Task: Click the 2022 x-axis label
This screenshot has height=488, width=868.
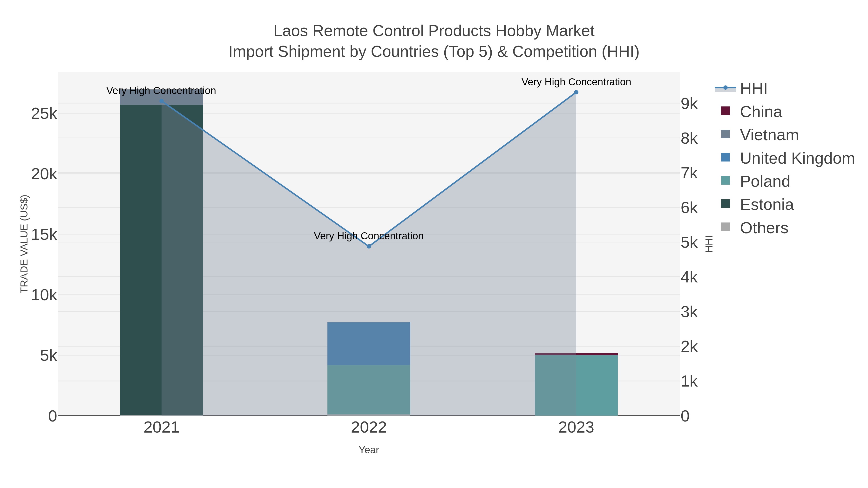Action: [x=369, y=428]
